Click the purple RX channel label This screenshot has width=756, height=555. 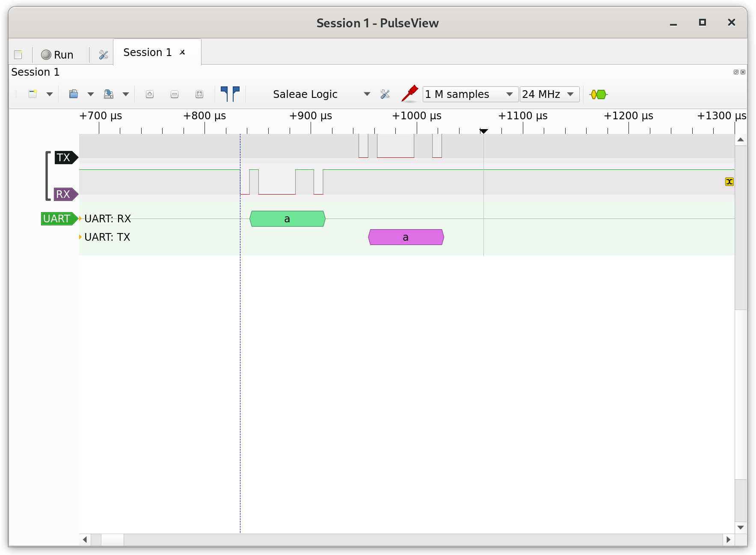click(x=64, y=195)
